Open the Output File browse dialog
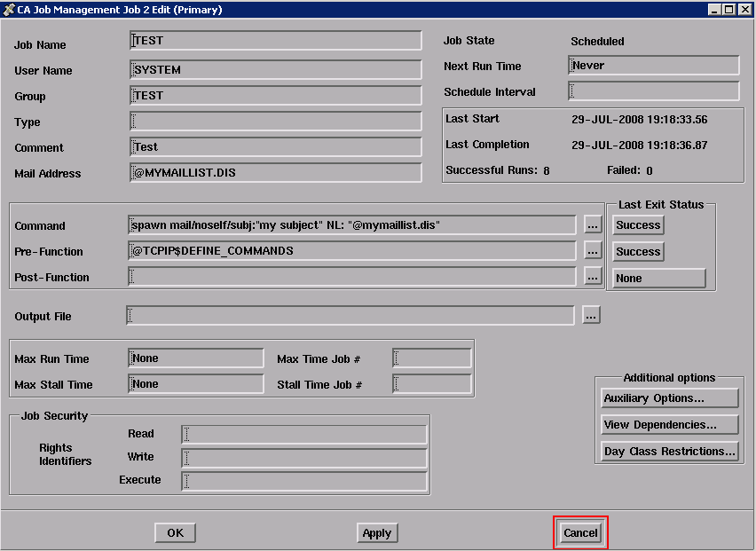This screenshot has height=551, width=756. coord(592,315)
